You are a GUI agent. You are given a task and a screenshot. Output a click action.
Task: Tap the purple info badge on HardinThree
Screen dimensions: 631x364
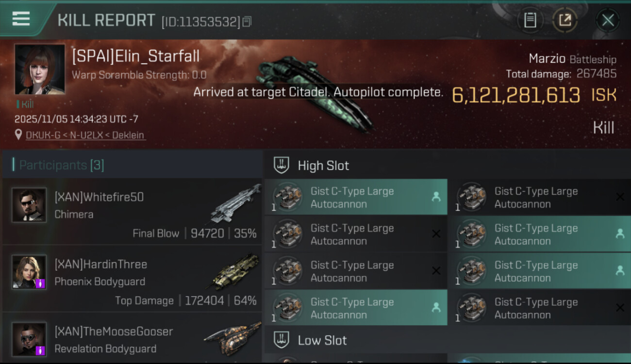point(41,283)
